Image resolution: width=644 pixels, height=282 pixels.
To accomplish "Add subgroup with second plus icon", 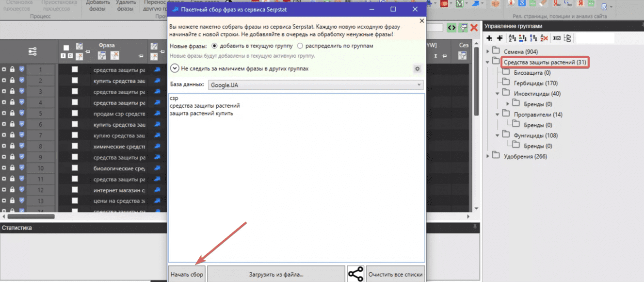I will 499,38.
